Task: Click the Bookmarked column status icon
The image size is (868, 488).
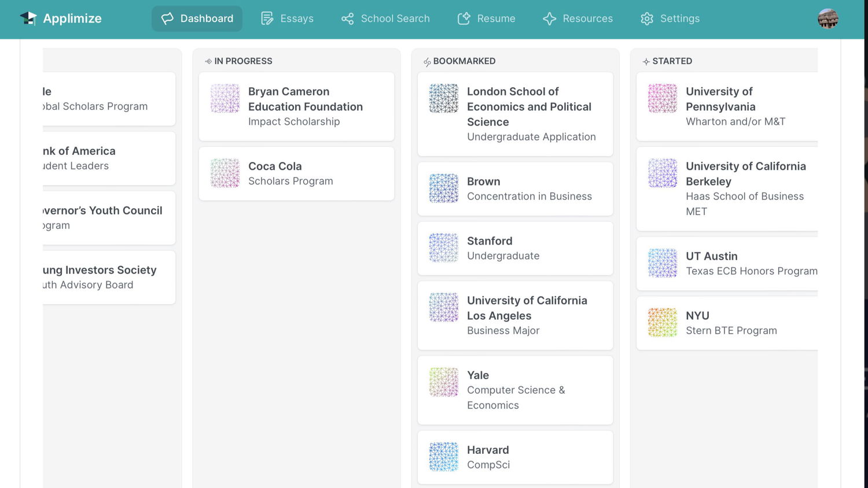Action: click(x=427, y=62)
